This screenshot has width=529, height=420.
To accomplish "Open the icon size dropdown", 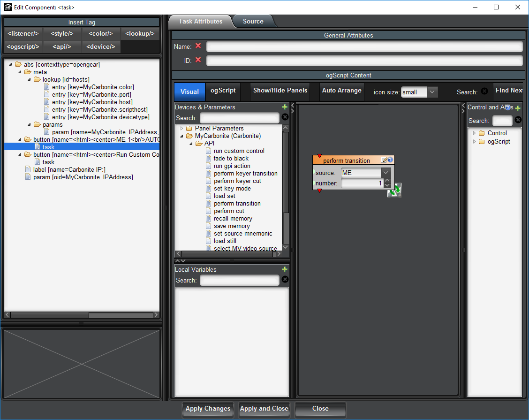I will [x=432, y=92].
